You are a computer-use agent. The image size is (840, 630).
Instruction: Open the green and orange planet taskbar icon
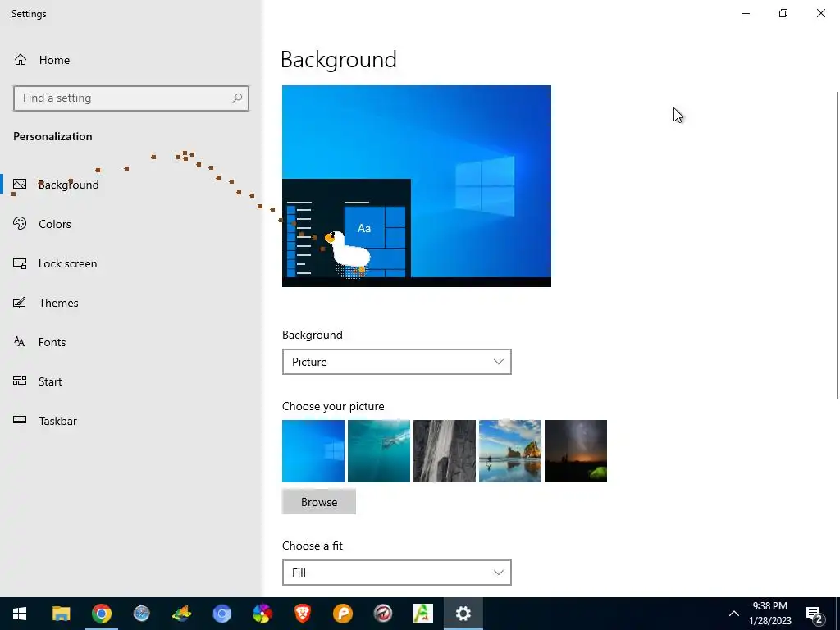[181, 614]
